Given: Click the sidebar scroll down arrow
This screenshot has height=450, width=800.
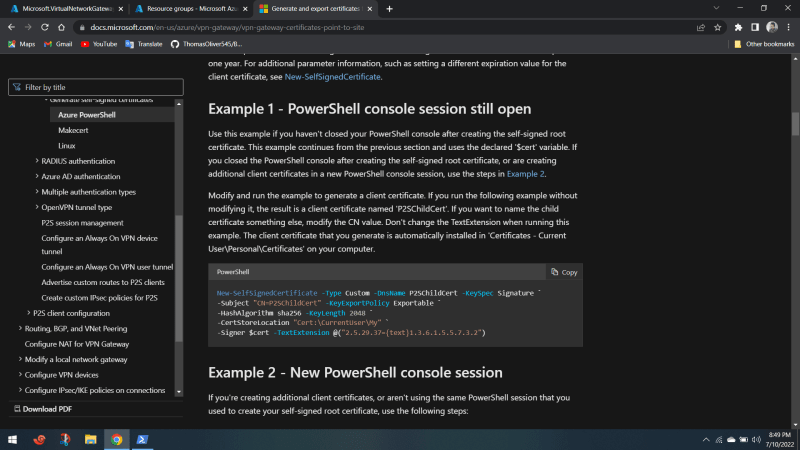Looking at the screenshot, I should point(179,392).
